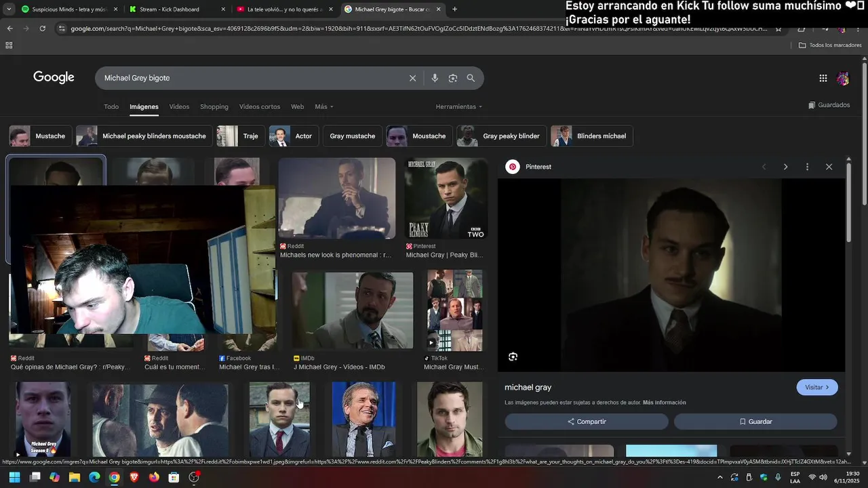This screenshot has width=868, height=488.
Task: Open the 'Qué opinas de Michael Gray?' Reddit link
Action: (x=70, y=367)
